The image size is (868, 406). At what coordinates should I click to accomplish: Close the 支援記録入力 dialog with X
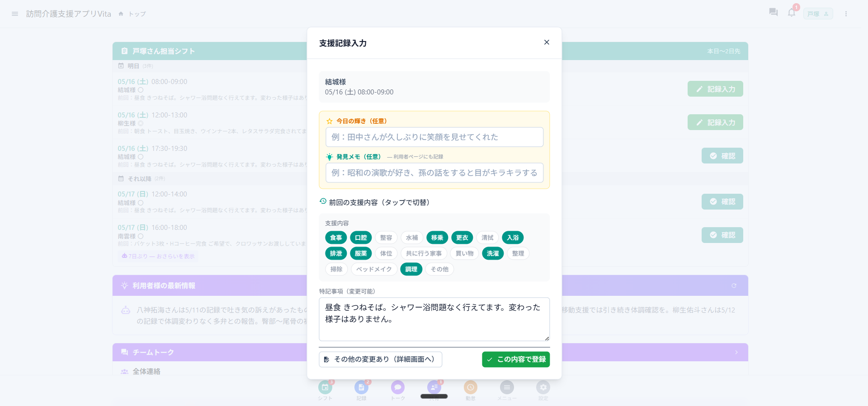tap(547, 42)
